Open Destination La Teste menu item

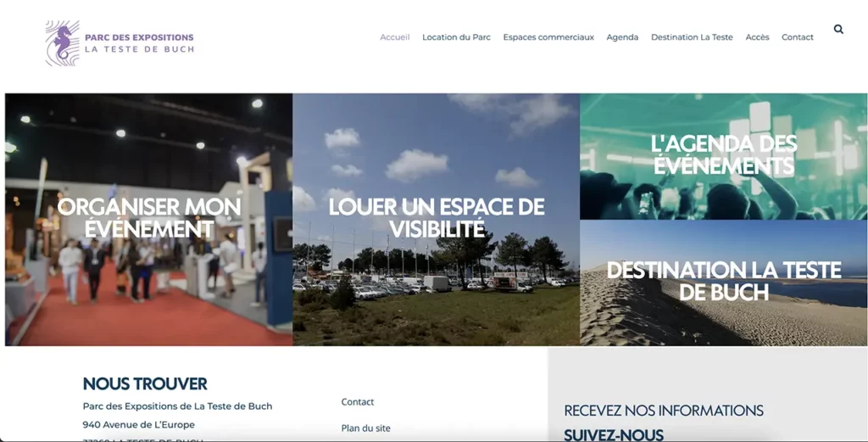click(x=692, y=37)
